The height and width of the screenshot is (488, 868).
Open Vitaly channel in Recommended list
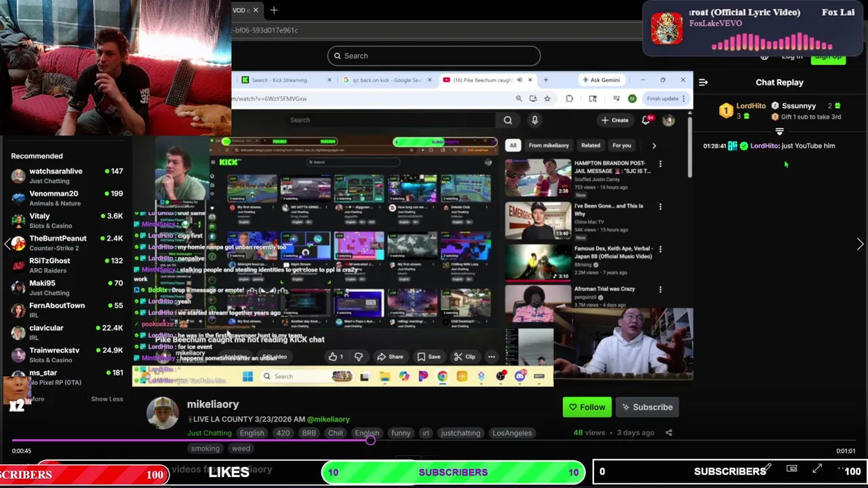(67, 220)
